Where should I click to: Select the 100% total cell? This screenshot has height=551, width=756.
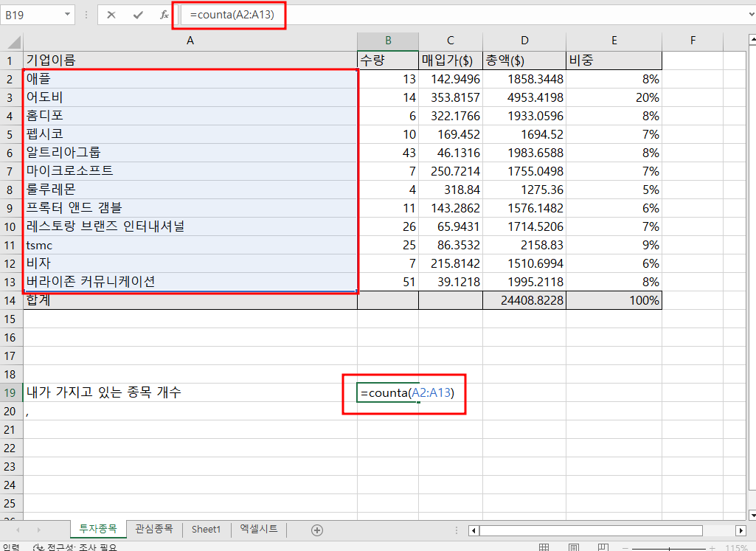(614, 301)
